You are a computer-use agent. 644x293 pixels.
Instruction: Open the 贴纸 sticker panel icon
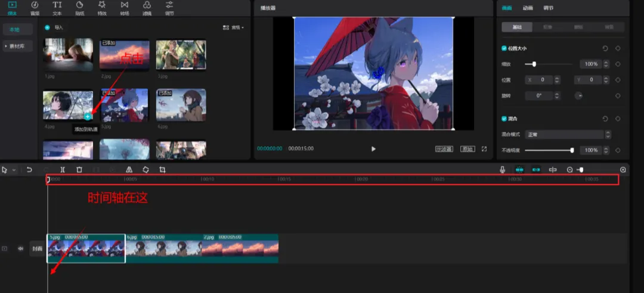(80, 5)
